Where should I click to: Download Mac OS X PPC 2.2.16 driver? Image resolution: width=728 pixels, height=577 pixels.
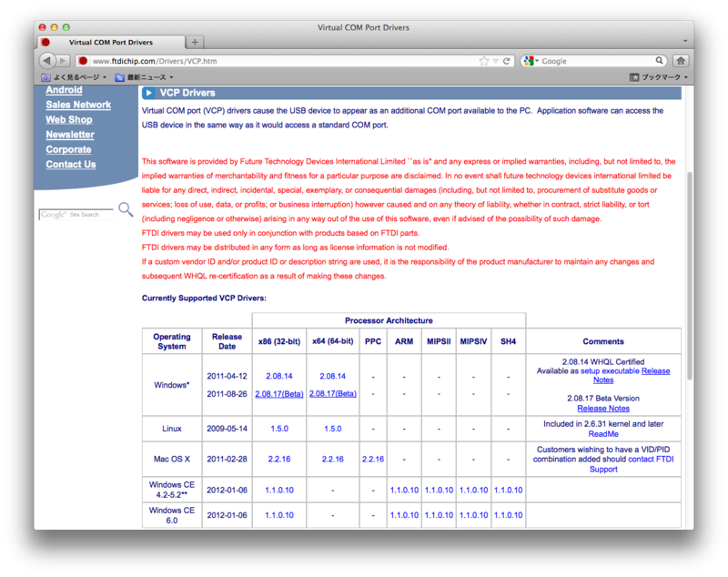pyautogui.click(x=373, y=459)
